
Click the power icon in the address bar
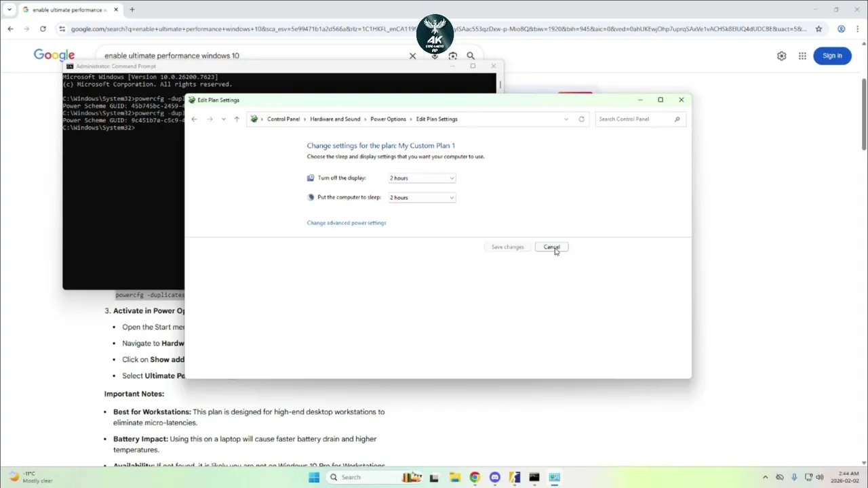coord(254,119)
